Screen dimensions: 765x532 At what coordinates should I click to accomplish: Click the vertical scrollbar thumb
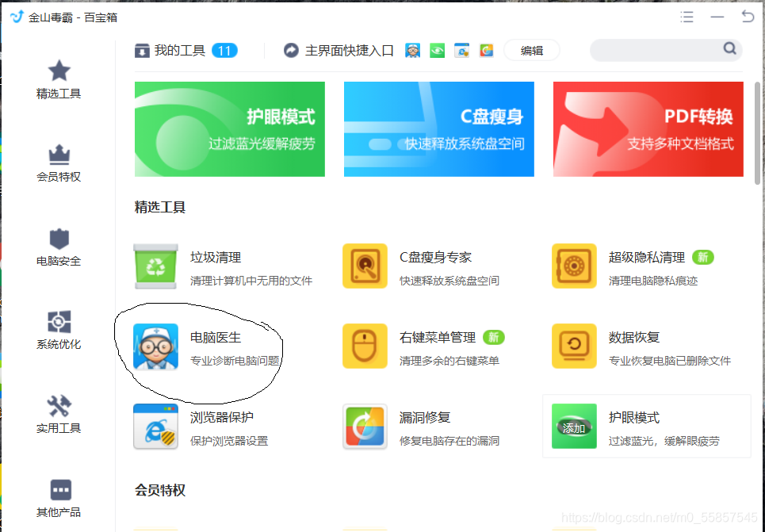coord(757,132)
